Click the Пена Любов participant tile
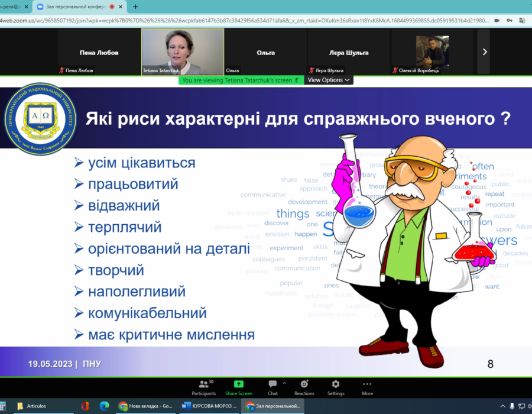The width and height of the screenshot is (532, 414). (x=99, y=52)
